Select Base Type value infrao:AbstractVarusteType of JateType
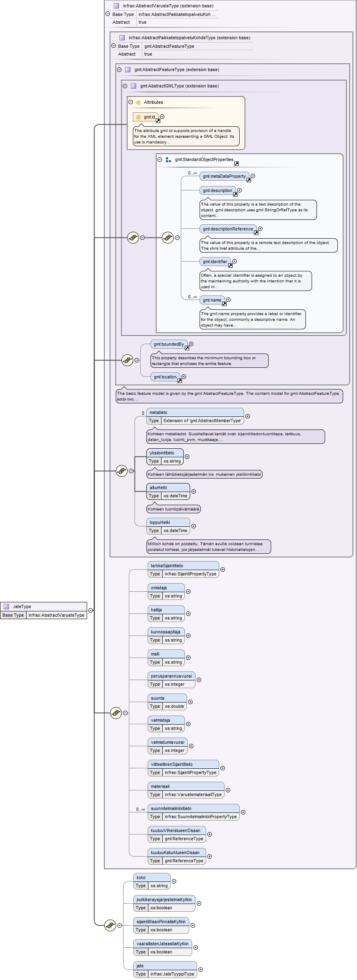 pyautogui.click(x=56, y=615)
